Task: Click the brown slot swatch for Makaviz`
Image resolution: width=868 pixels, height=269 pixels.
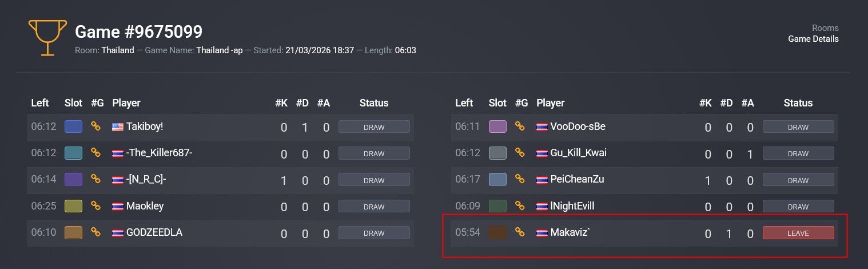Action: click(497, 232)
